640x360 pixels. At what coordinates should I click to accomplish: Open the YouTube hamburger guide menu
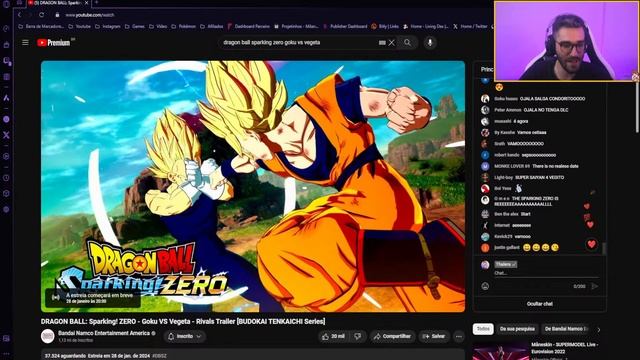pos(25,42)
